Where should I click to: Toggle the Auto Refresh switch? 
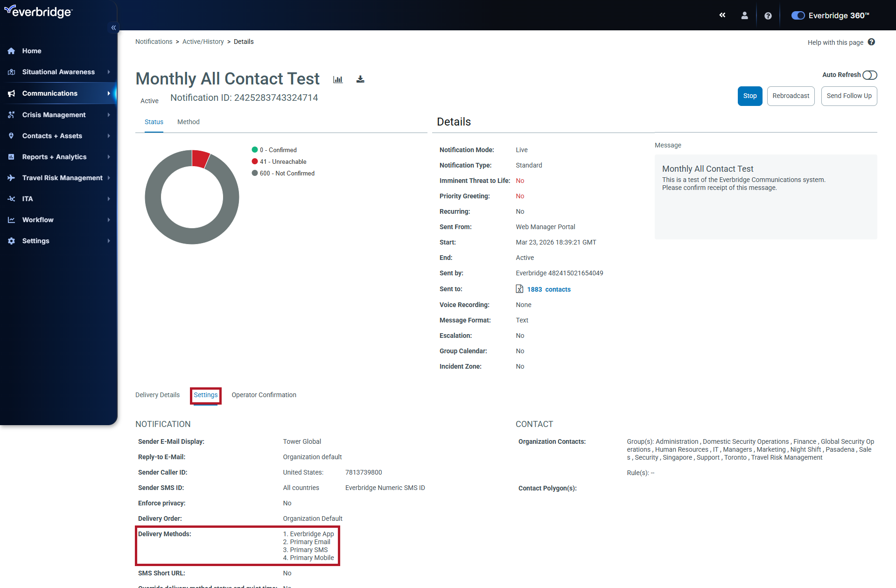(870, 75)
